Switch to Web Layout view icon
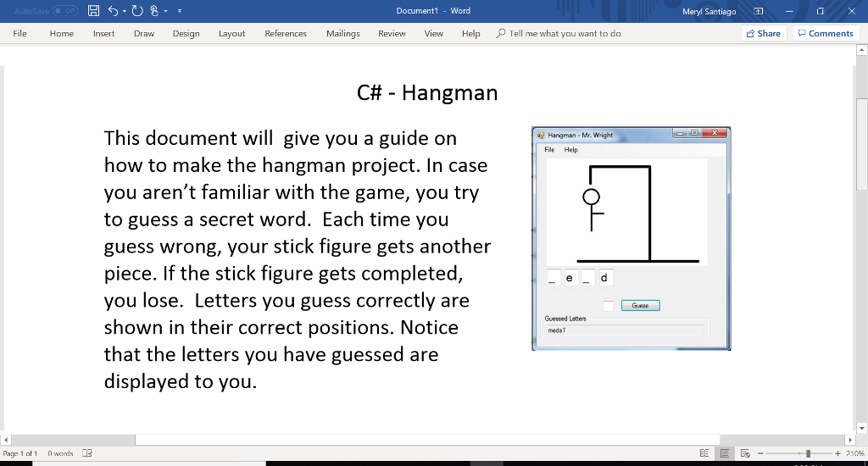 (745, 453)
